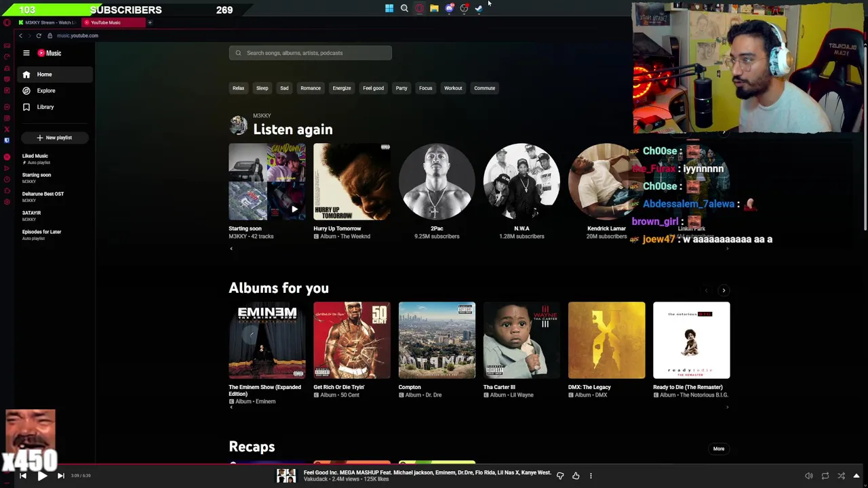
Task: Open the Windows Start menu icon
Action: pyautogui.click(x=389, y=8)
